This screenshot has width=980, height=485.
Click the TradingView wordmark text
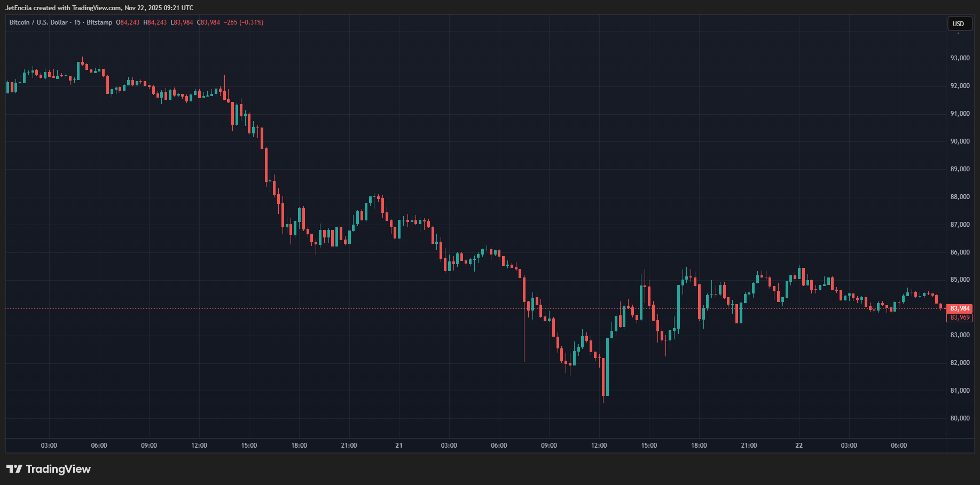click(58, 469)
